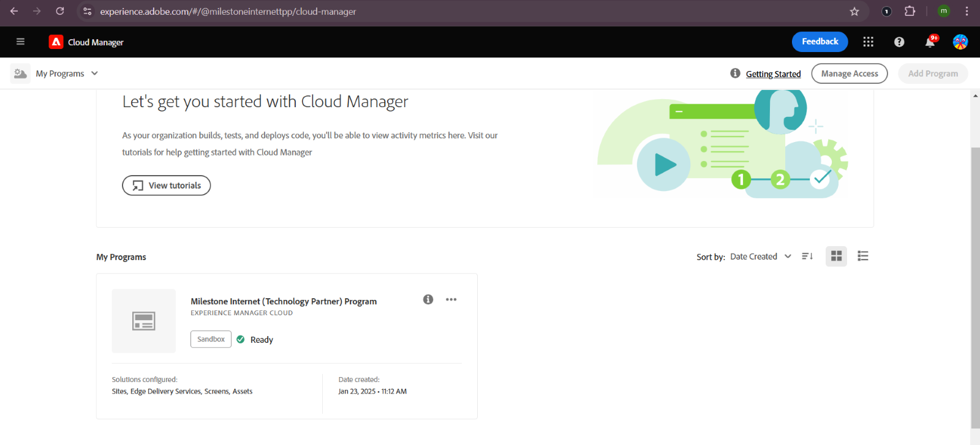Expand the My Programs dropdown
980x445 pixels.
[x=67, y=73]
